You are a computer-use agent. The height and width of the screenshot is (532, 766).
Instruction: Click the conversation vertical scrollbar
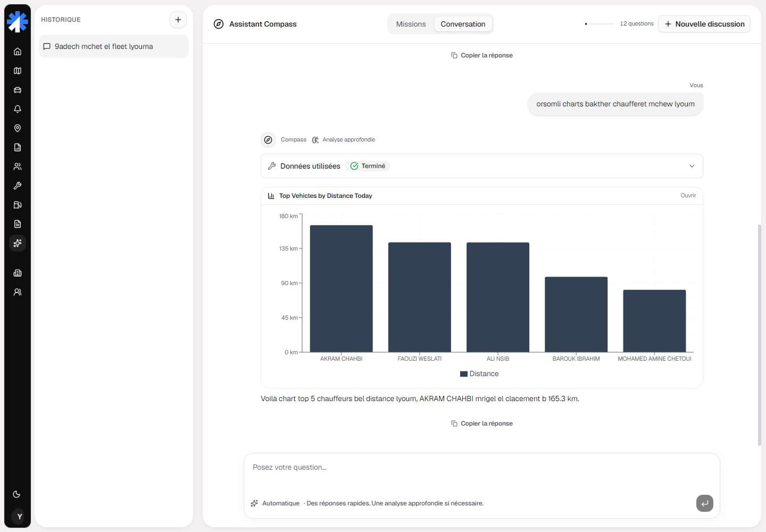[759, 335]
